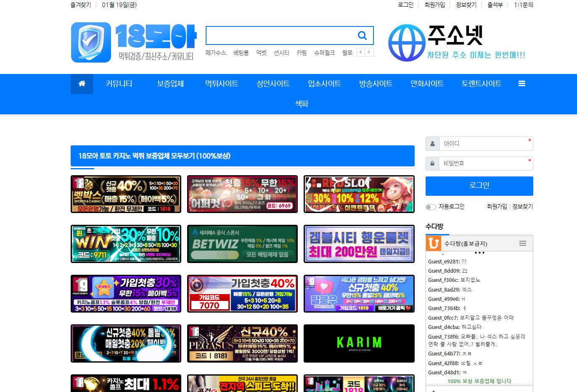
Task: Toggle the 자동로그인 switch
Action: coord(431,207)
